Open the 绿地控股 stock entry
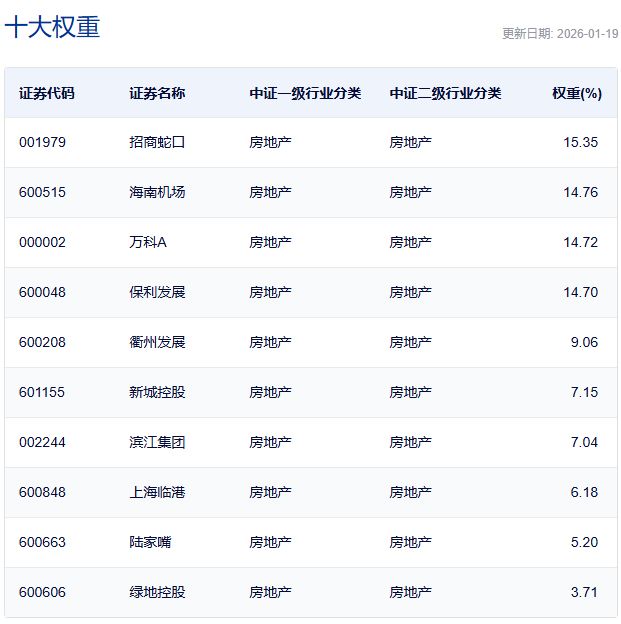 157,592
